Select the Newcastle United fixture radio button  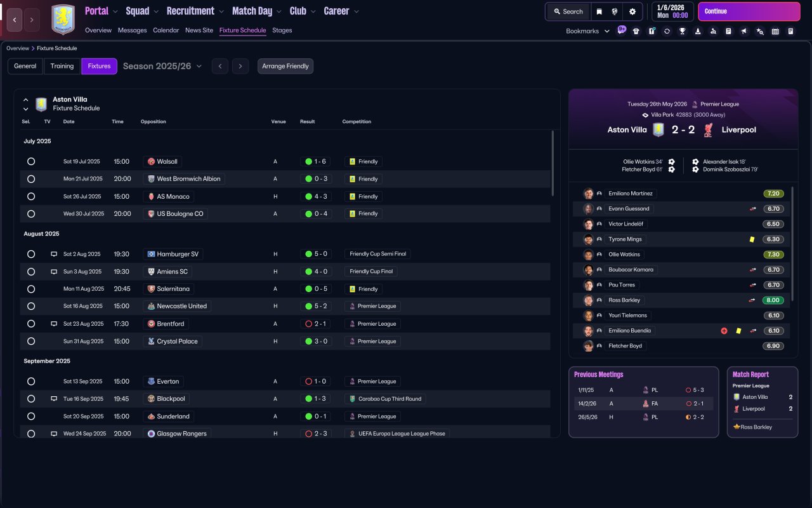(x=31, y=306)
